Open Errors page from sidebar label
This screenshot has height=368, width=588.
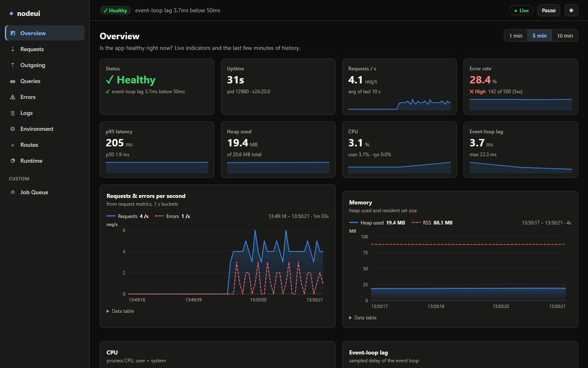pos(28,97)
